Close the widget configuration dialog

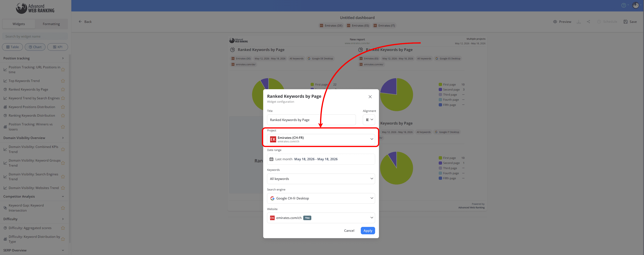(370, 97)
